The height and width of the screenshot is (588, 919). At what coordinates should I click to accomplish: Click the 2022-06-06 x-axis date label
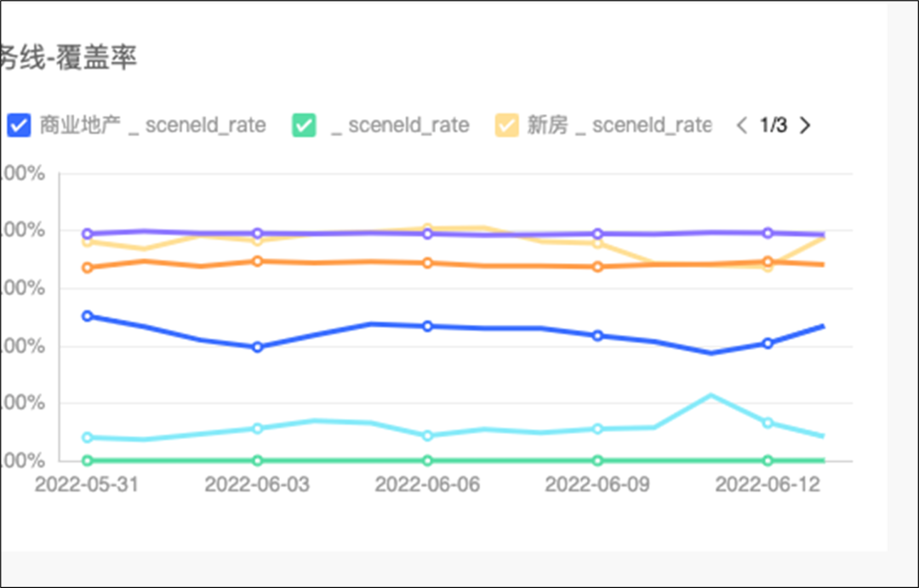click(x=427, y=485)
